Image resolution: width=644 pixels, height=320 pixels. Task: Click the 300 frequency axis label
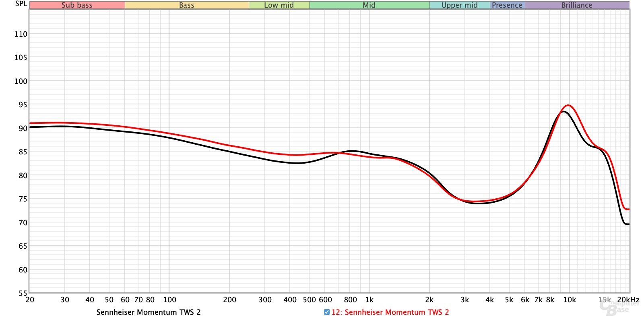(x=265, y=299)
